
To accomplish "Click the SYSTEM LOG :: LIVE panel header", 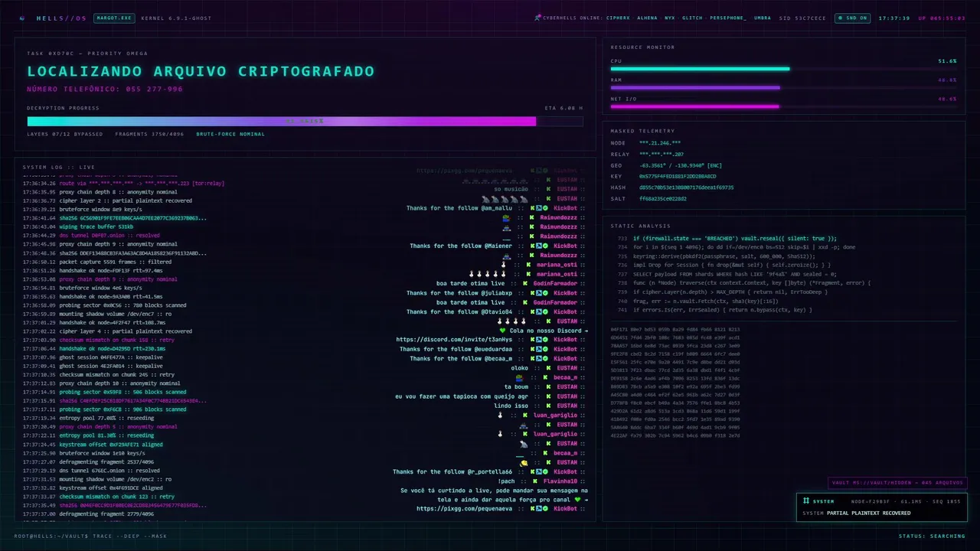I will [59, 167].
